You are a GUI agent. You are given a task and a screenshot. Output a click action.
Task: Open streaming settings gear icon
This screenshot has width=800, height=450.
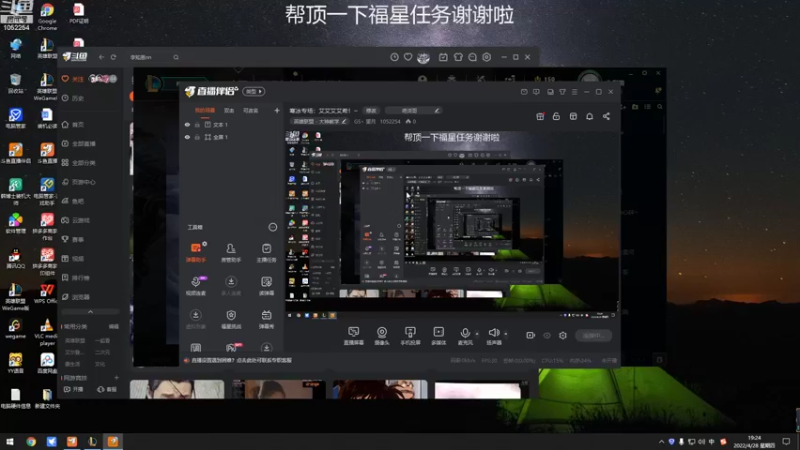pos(563,335)
